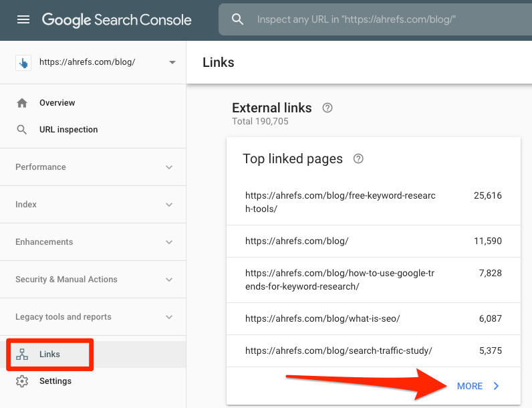Click the Settings gear icon
Viewport: 532px width, 408px height.
[x=22, y=381]
